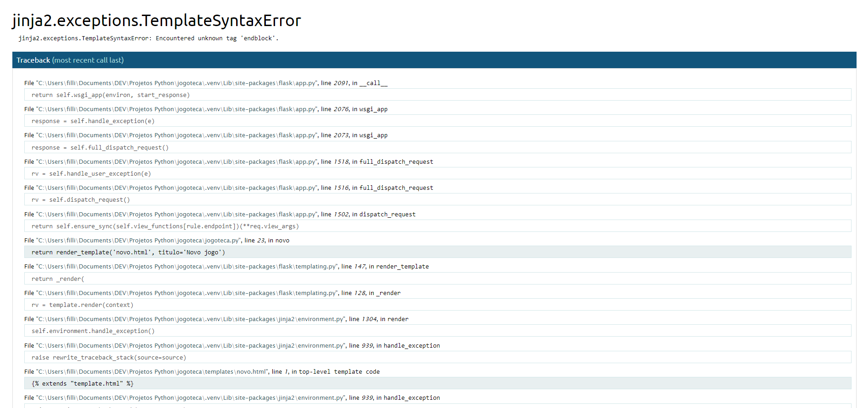
Task: Click frame header novo.html line 1 top-level template code
Action: pos(202,371)
